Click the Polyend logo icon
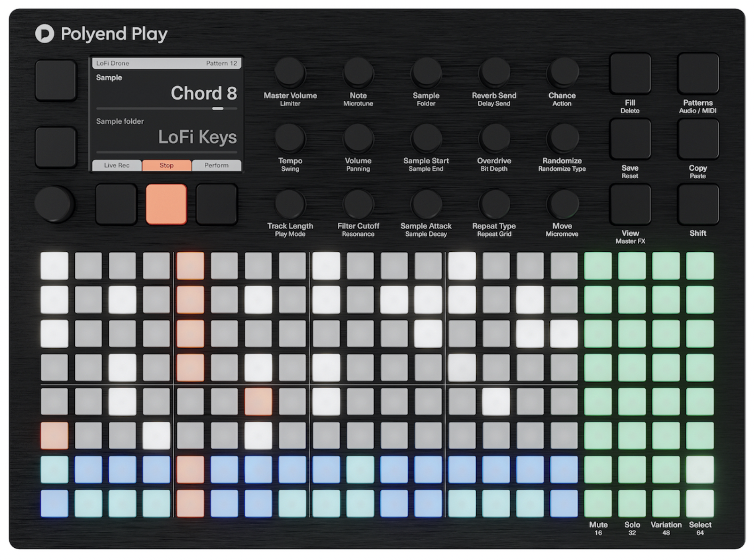 (45, 34)
